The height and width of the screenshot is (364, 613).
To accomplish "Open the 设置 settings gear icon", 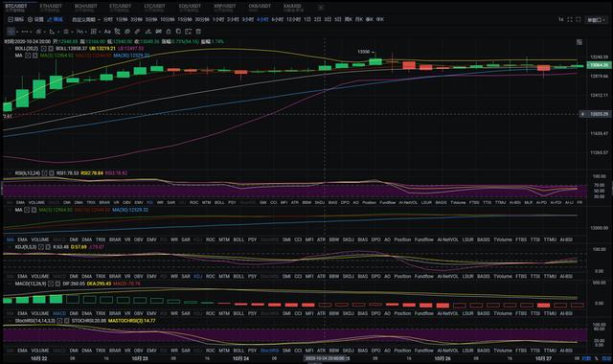I will click(x=30, y=19).
